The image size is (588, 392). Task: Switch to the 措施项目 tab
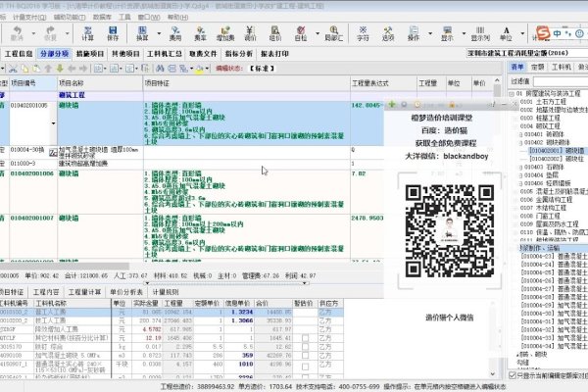click(x=89, y=54)
